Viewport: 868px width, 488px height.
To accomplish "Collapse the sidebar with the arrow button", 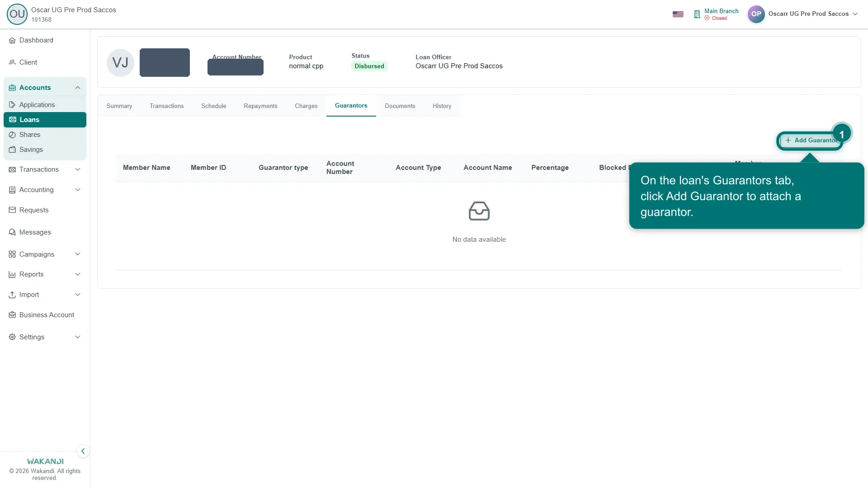I will [x=83, y=451].
